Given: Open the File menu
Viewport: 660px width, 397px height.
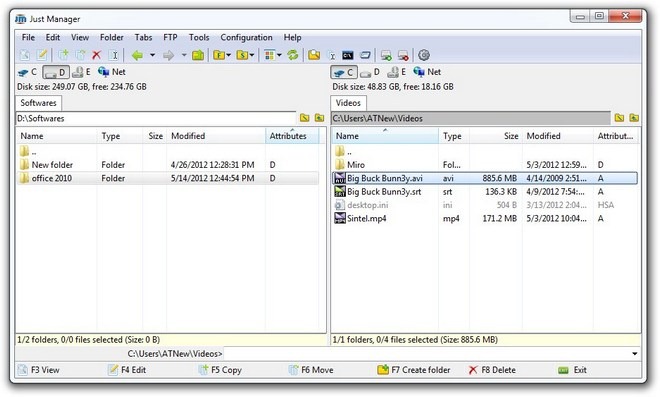Looking at the screenshot, I should (x=28, y=37).
